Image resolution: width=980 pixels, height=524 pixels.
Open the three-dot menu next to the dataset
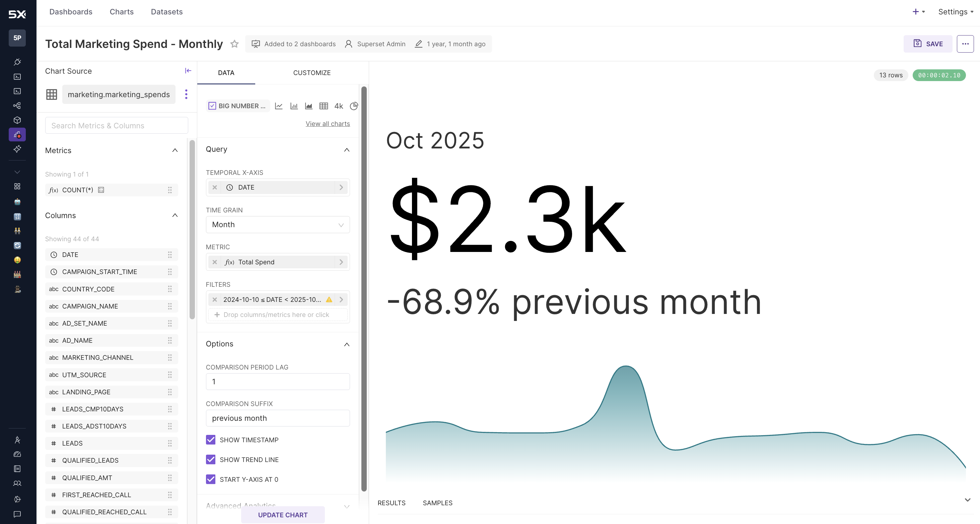pyautogui.click(x=187, y=94)
